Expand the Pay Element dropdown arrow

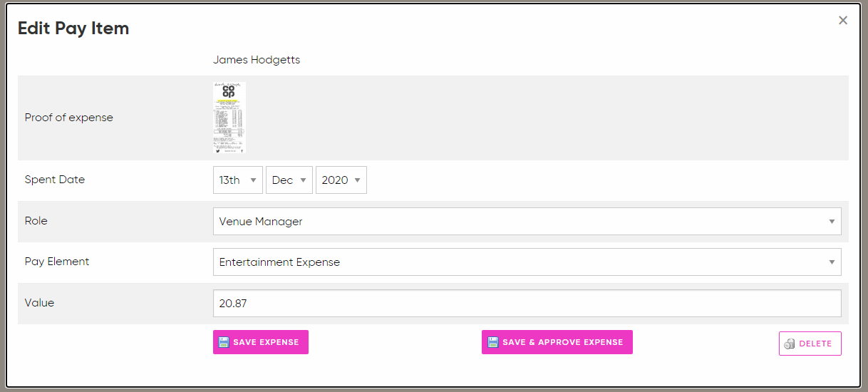coord(832,262)
